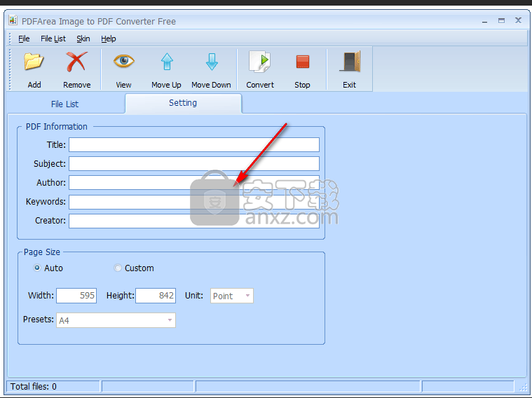Close the PDFArea converter window

coord(518,20)
